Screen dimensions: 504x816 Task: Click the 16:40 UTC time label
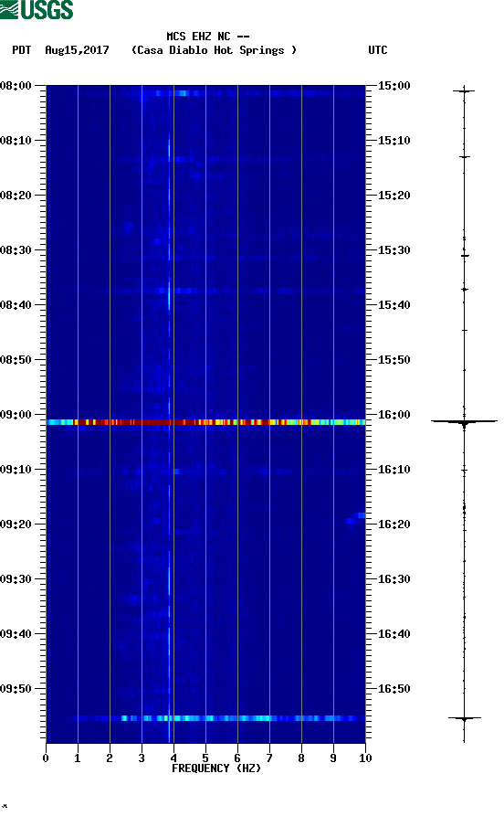click(x=394, y=634)
